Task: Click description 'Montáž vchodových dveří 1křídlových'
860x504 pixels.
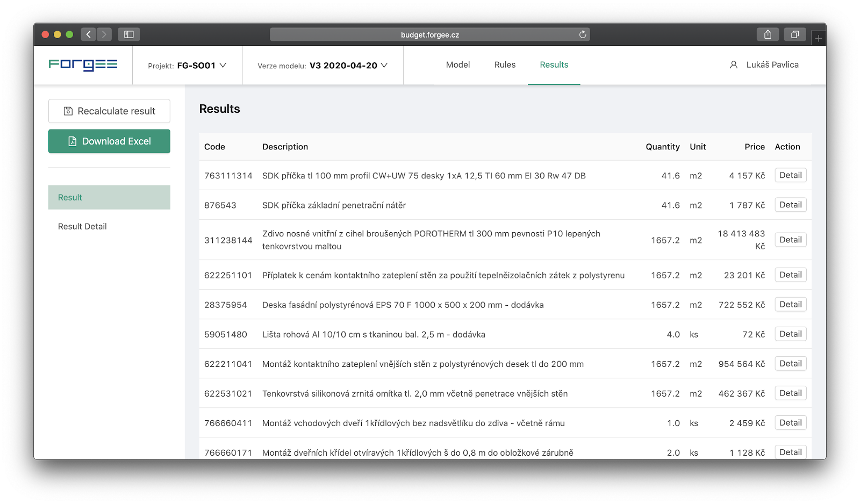Action: coord(413,423)
